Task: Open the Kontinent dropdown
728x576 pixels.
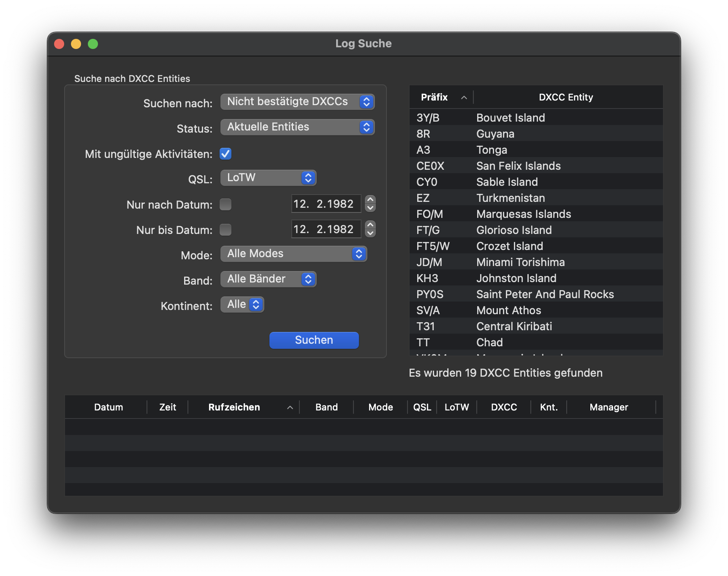Action: point(242,304)
